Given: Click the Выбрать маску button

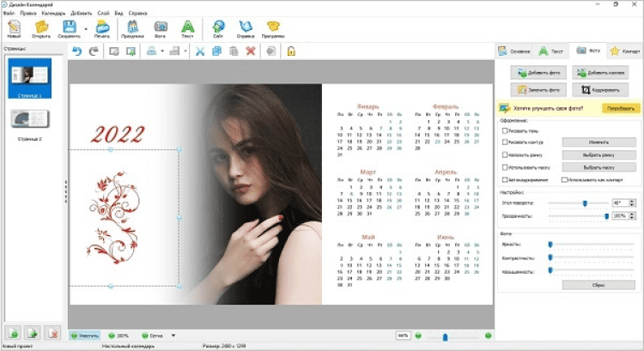Looking at the screenshot, I should click(x=598, y=167).
